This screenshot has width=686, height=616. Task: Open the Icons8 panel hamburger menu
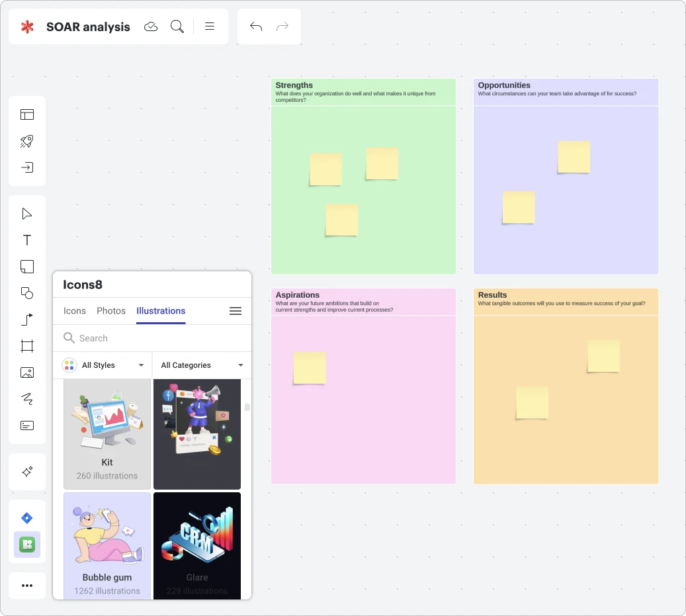[235, 311]
